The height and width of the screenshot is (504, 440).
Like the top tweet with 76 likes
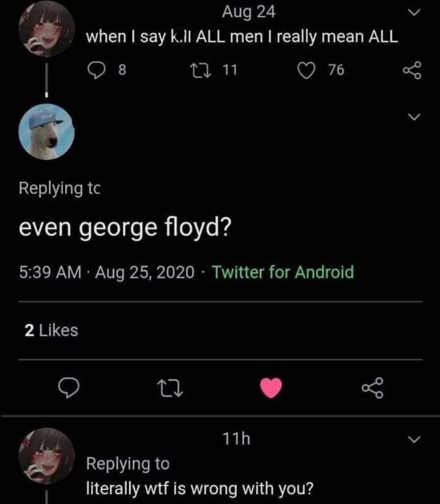coord(320,70)
